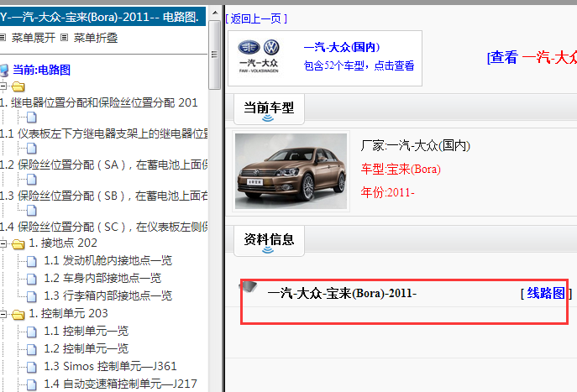This screenshot has width=577, height=392.
Task: Open 1.2 控制单元一览 item
Action: [87, 349]
